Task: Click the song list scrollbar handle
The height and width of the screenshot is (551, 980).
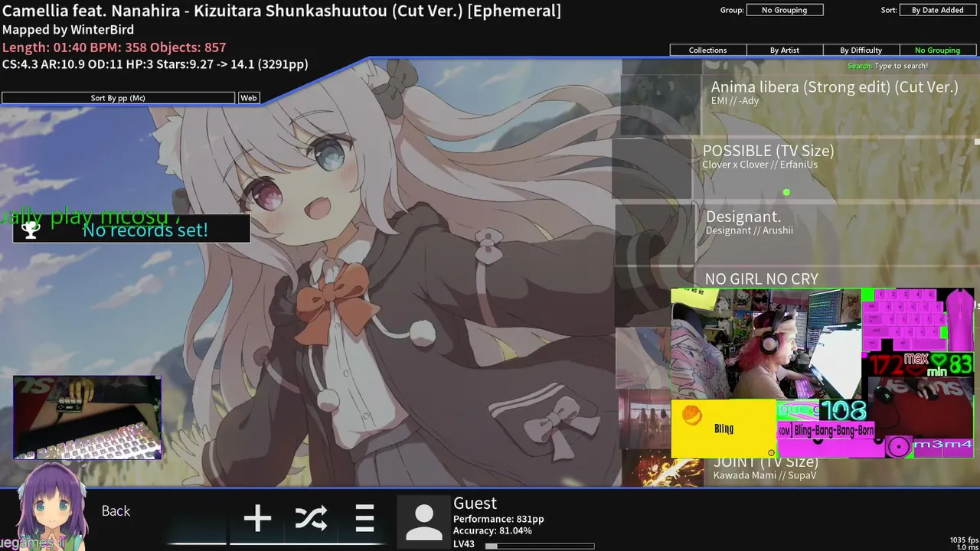Action: click(977, 142)
